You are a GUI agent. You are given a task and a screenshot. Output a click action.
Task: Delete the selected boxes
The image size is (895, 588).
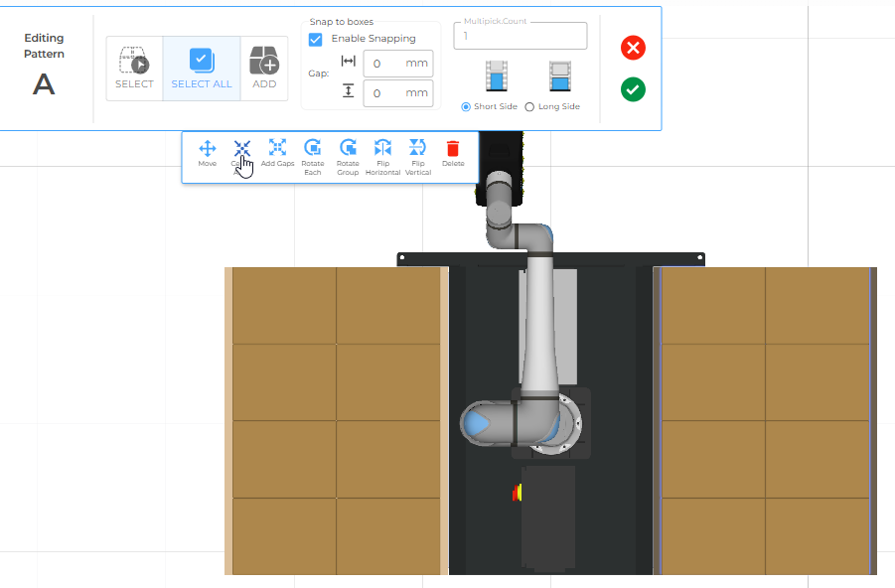click(x=453, y=154)
